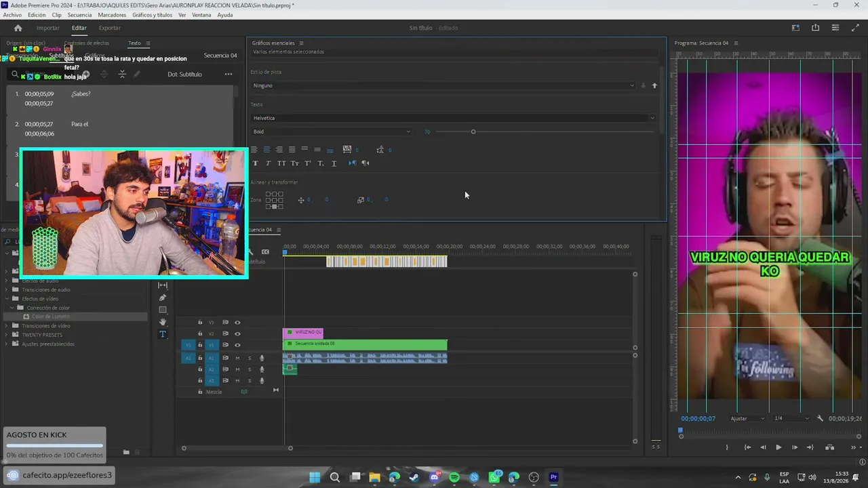
Task: Click the Mark Out brace button
Action: click(x=727, y=447)
